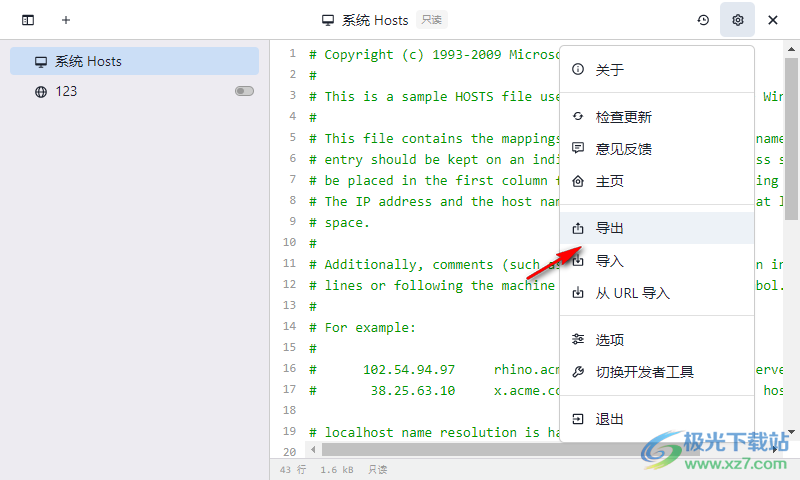Click the 系统 Hosts title text
Image resolution: width=800 pixels, height=480 pixels.
375,20
